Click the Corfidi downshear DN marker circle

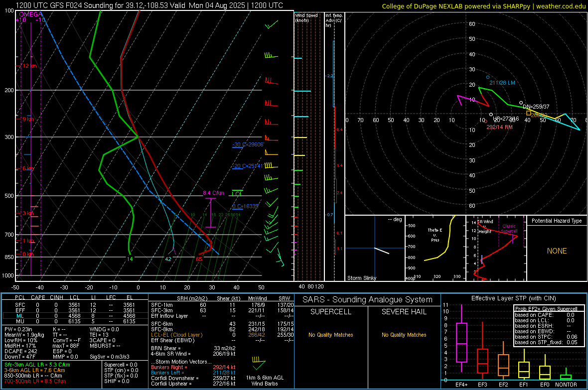(521, 103)
